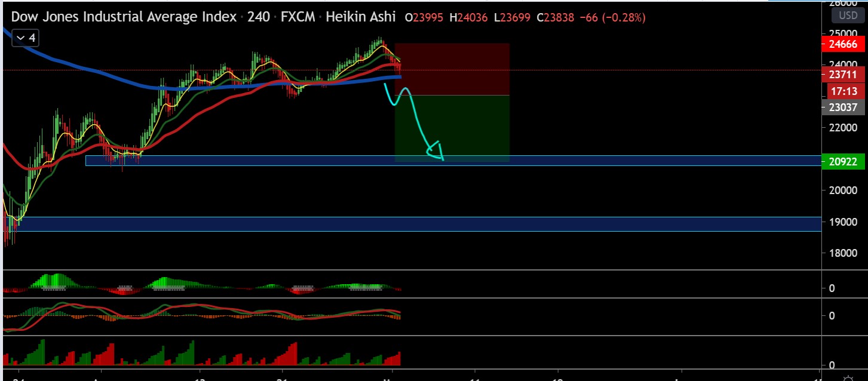Click the Dow Jones Industrial Average Index title
Viewport: 868px width, 381px height.
pos(124,17)
